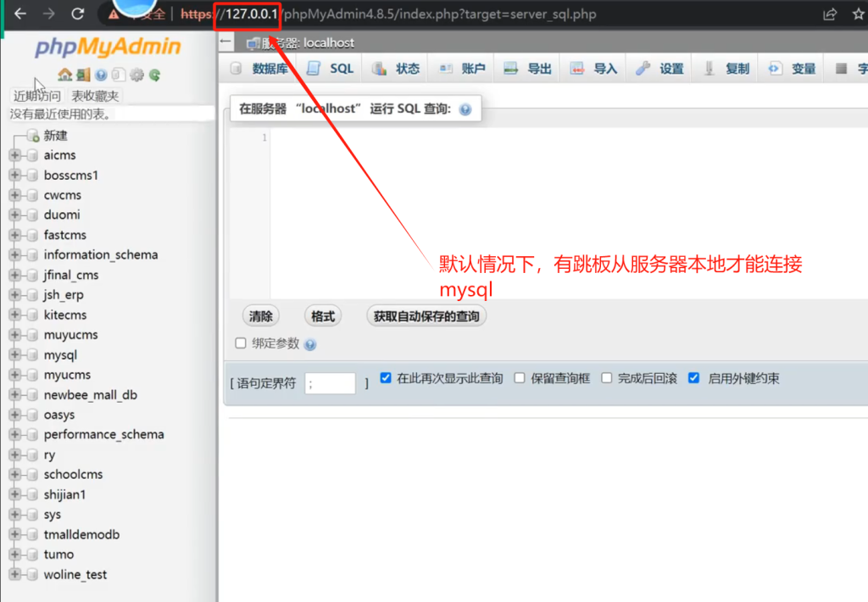This screenshot has height=602, width=868.
Task: Open the schoolcms database
Action: click(x=73, y=475)
